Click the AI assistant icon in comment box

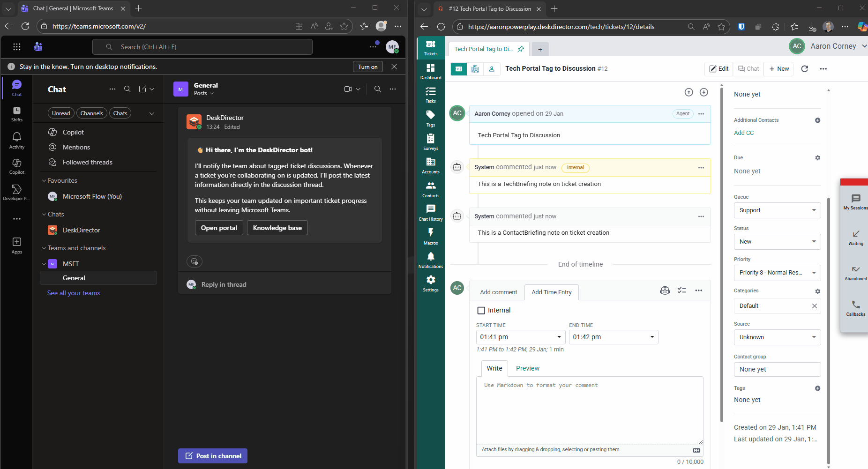coord(665,290)
